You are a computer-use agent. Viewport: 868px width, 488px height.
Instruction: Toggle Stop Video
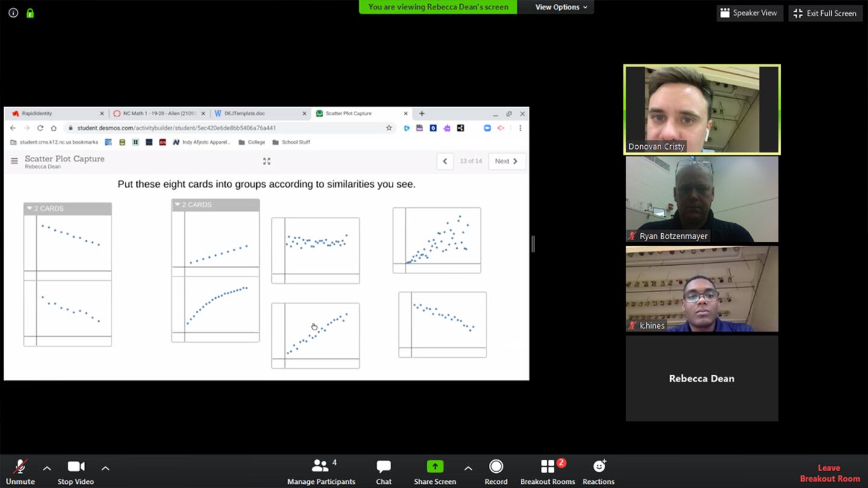[x=75, y=472]
